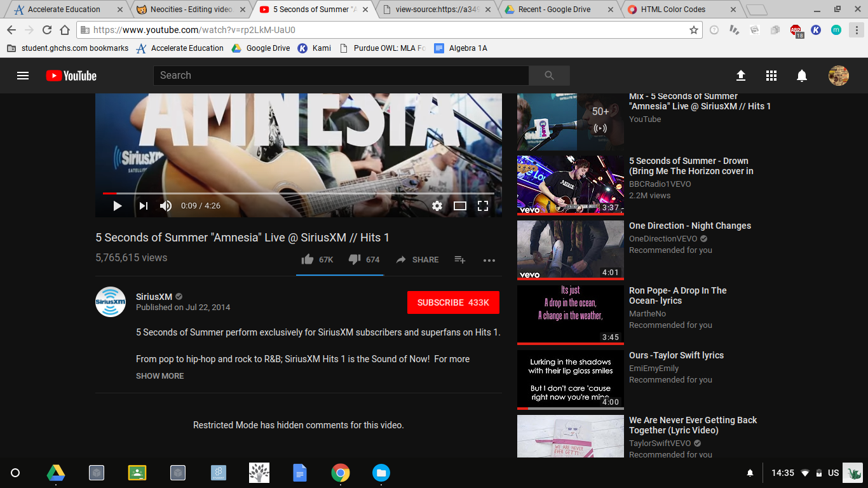Open the more actions ellipsis menu
The image size is (868, 488).
(489, 260)
